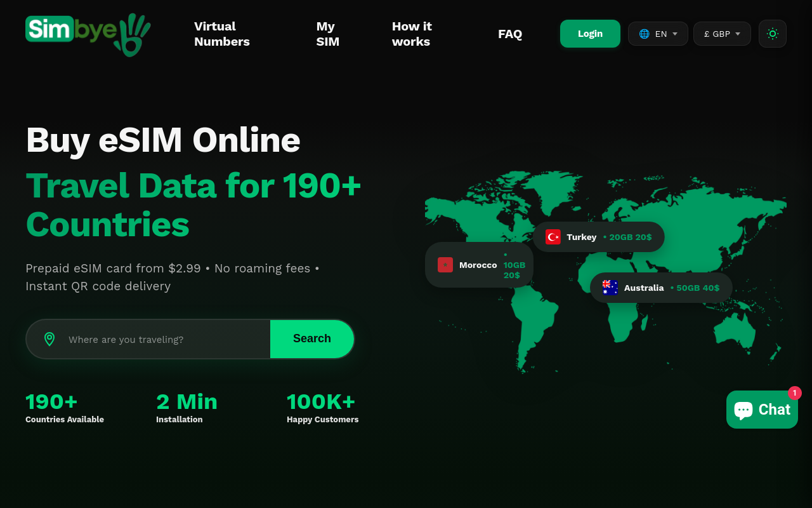812x508 pixels.
Task: Click the chat notification badge
Action: click(x=794, y=393)
